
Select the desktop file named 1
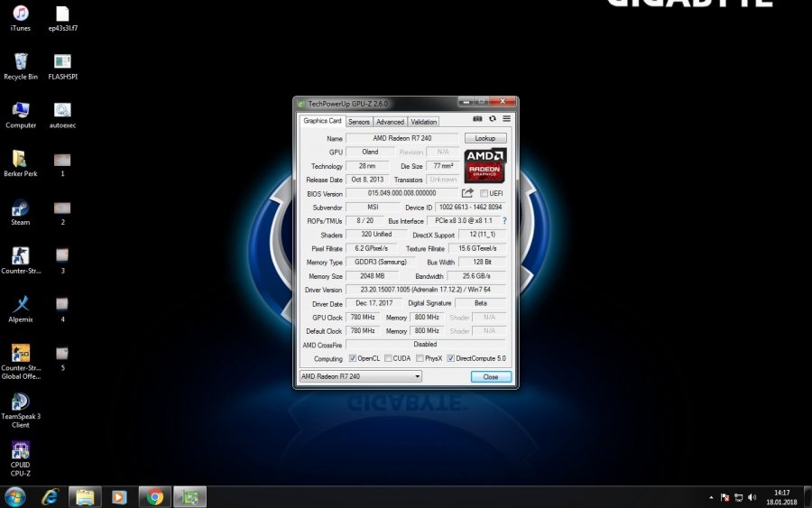pos(62,163)
